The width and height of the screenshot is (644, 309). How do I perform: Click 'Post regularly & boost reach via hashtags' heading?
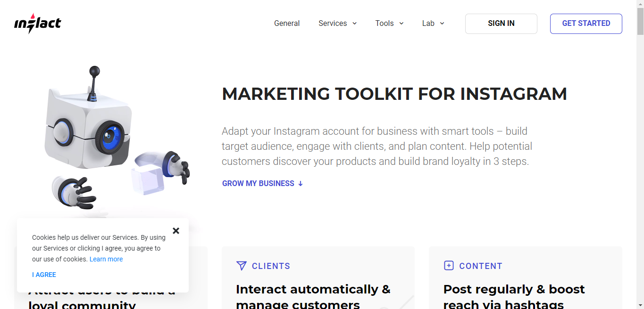coord(514,297)
